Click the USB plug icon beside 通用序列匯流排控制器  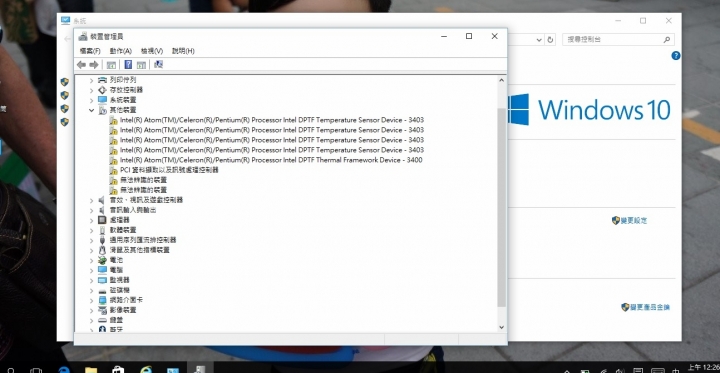coord(102,240)
